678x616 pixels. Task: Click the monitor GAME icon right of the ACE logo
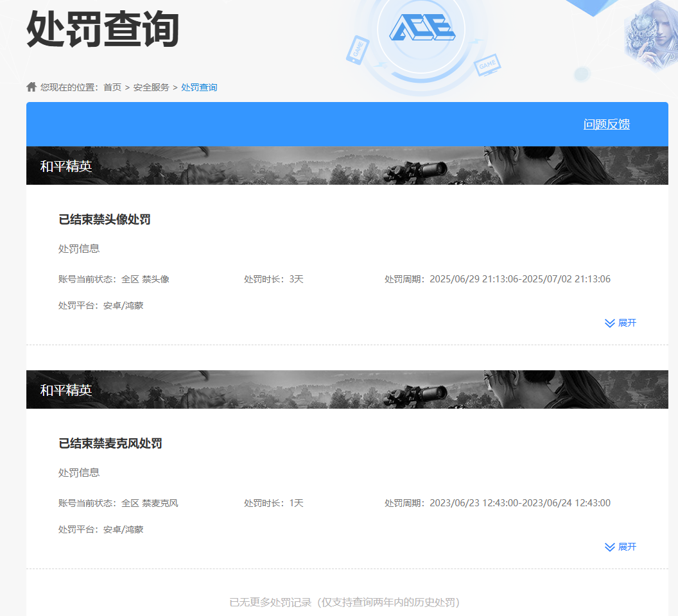[x=487, y=65]
